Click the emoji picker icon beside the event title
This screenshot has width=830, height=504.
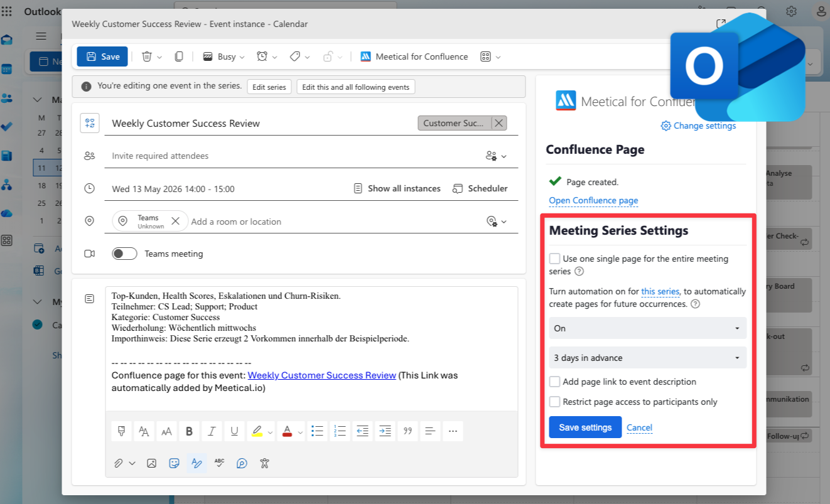(90, 123)
